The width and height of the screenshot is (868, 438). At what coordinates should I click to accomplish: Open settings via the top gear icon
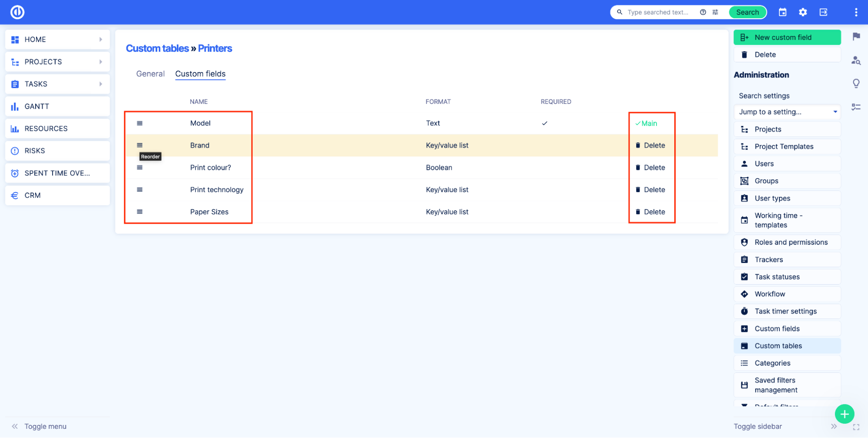point(803,12)
